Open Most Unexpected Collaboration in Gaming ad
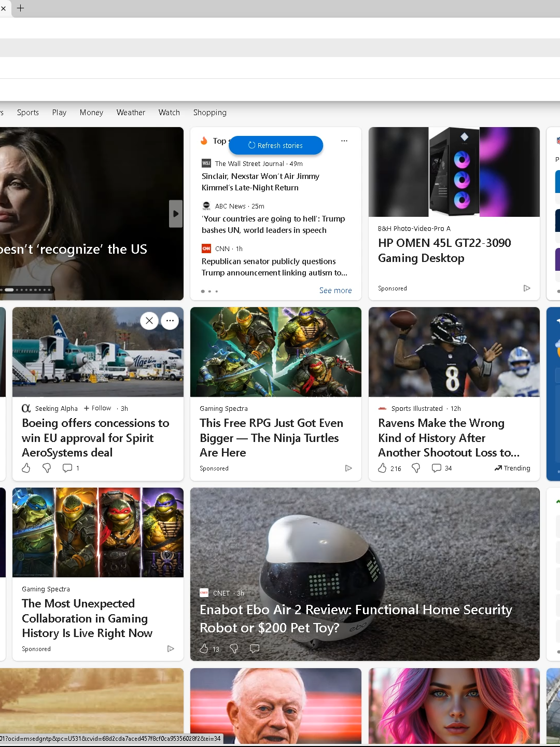This screenshot has height=747, width=560. [x=87, y=618]
